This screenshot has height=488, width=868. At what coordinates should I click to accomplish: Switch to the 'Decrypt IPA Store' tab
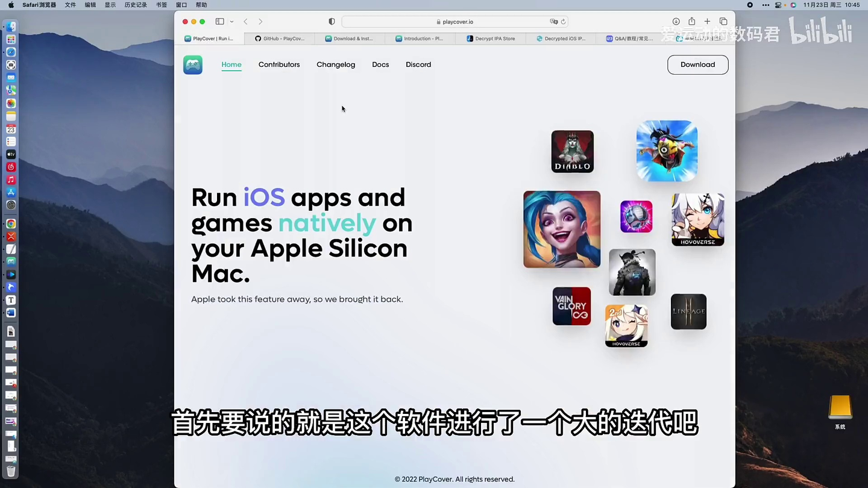point(491,39)
